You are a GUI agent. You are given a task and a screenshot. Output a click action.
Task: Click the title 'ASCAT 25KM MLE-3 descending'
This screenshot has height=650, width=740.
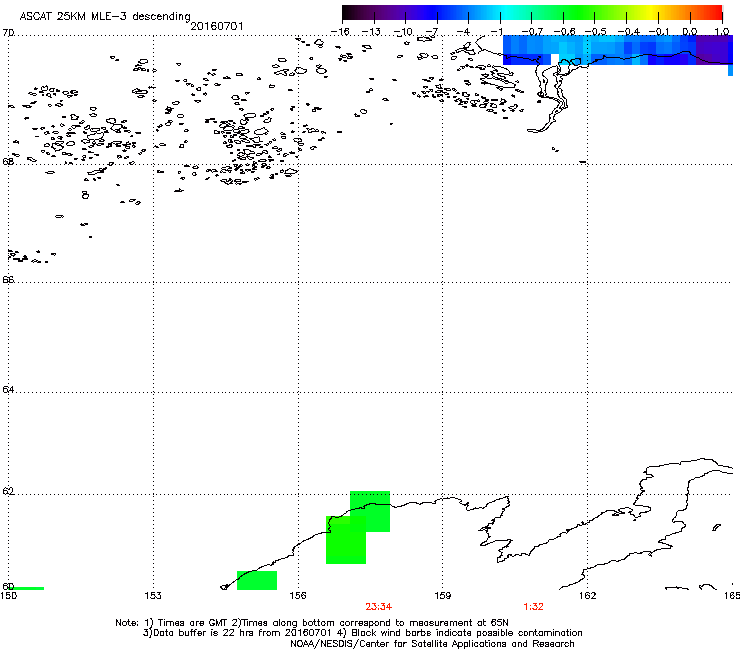(105, 17)
